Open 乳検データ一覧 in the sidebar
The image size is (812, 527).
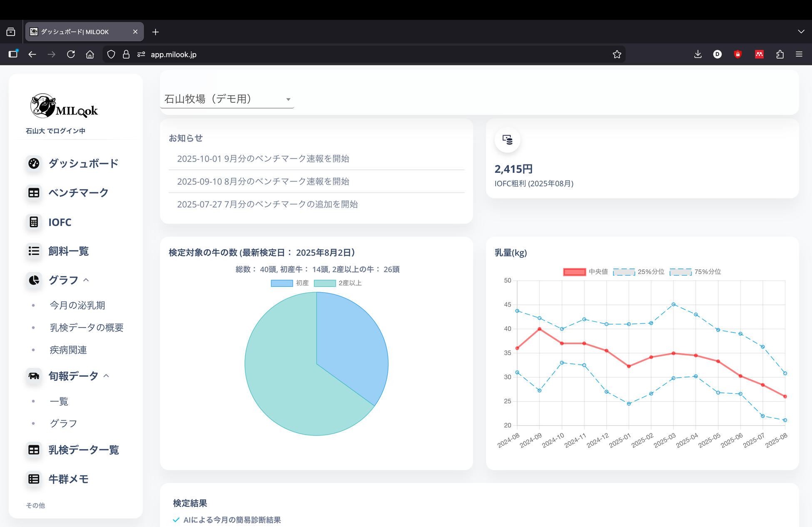point(84,450)
